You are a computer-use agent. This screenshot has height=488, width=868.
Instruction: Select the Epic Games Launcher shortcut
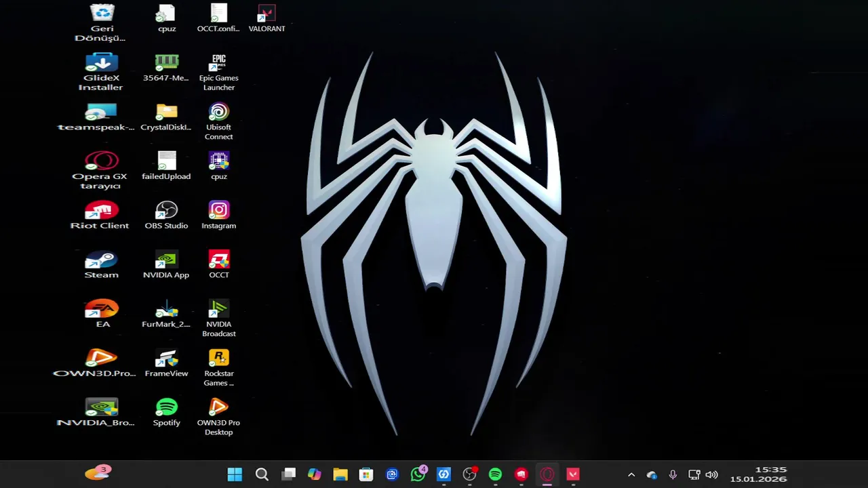(218, 72)
